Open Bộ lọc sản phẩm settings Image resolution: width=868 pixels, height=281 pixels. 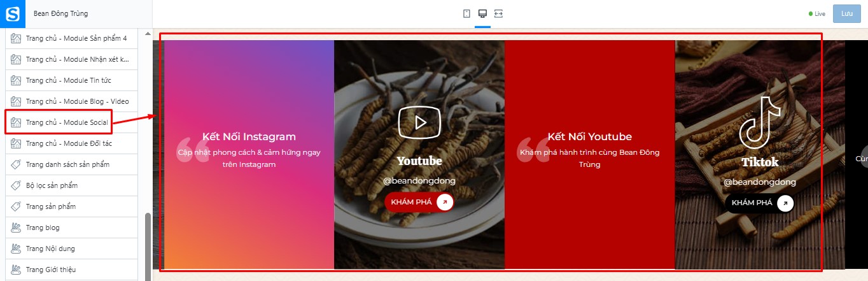[72, 185]
